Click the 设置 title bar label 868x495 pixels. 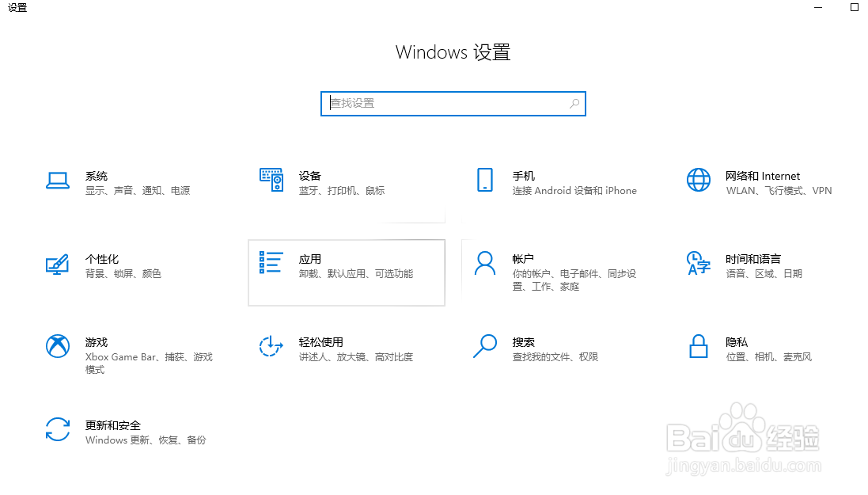(x=17, y=9)
